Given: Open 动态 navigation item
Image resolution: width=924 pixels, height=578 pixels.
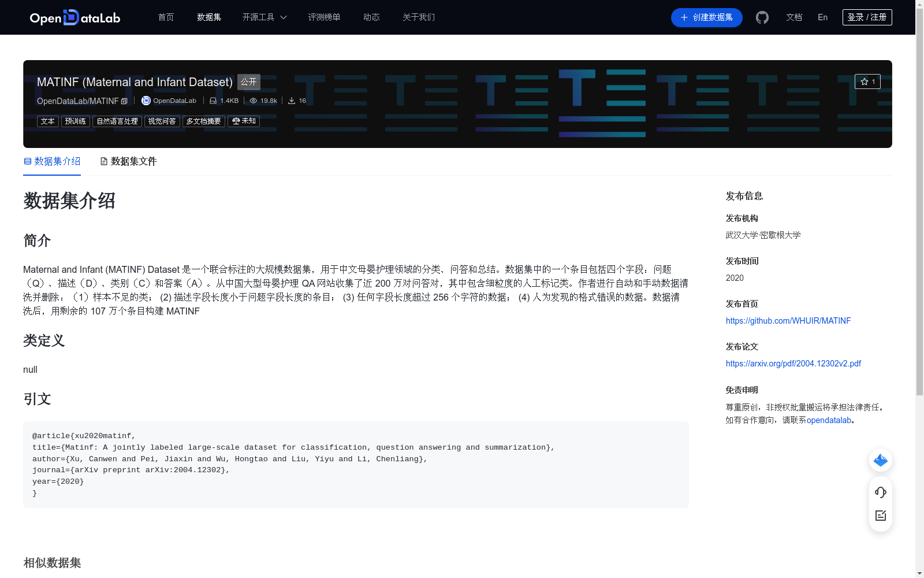Looking at the screenshot, I should [x=371, y=17].
